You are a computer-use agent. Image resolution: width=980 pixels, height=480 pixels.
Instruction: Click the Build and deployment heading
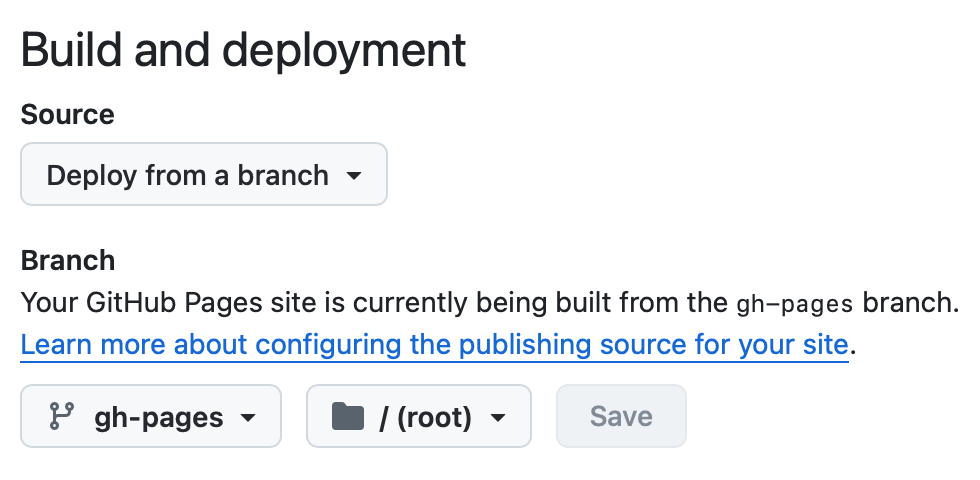pyautogui.click(x=243, y=50)
